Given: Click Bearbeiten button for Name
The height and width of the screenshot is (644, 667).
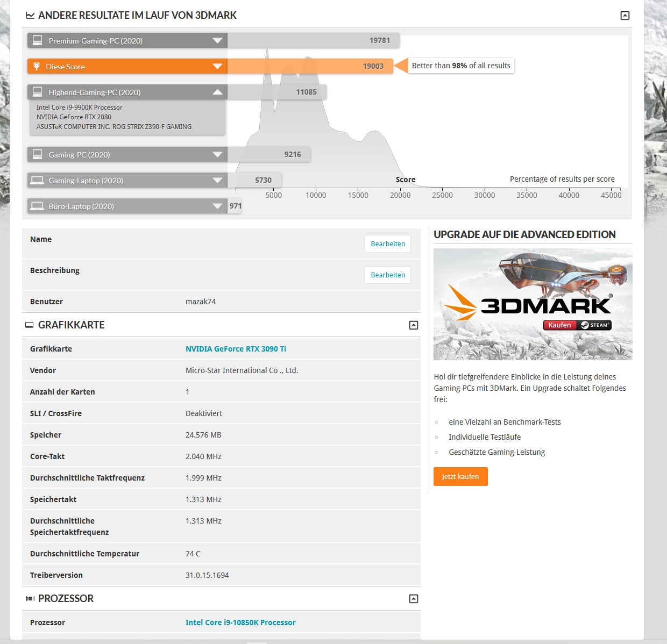Looking at the screenshot, I should click(x=388, y=244).
